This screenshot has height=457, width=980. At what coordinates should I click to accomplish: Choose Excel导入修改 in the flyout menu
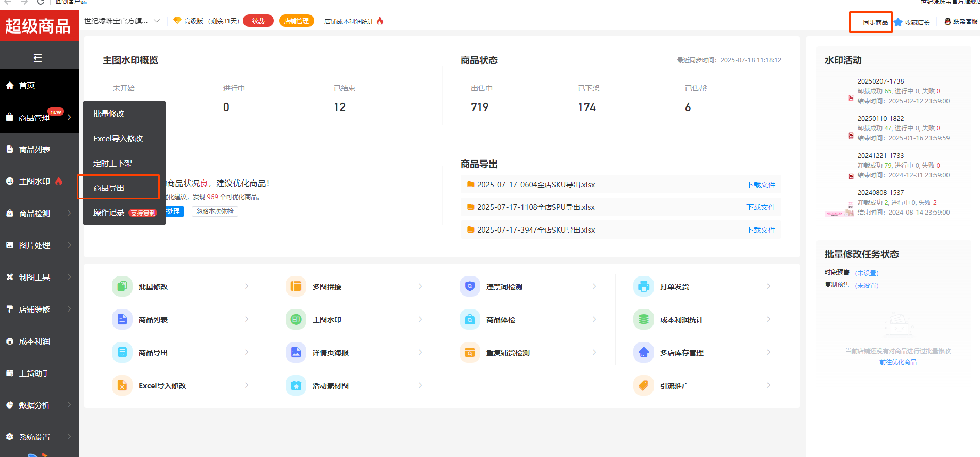(118, 138)
